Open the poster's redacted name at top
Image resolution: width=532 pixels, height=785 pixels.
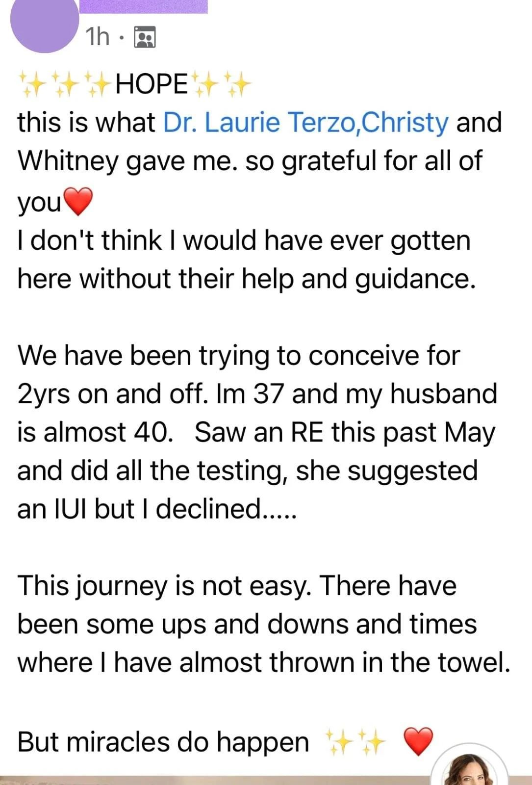coord(143,6)
